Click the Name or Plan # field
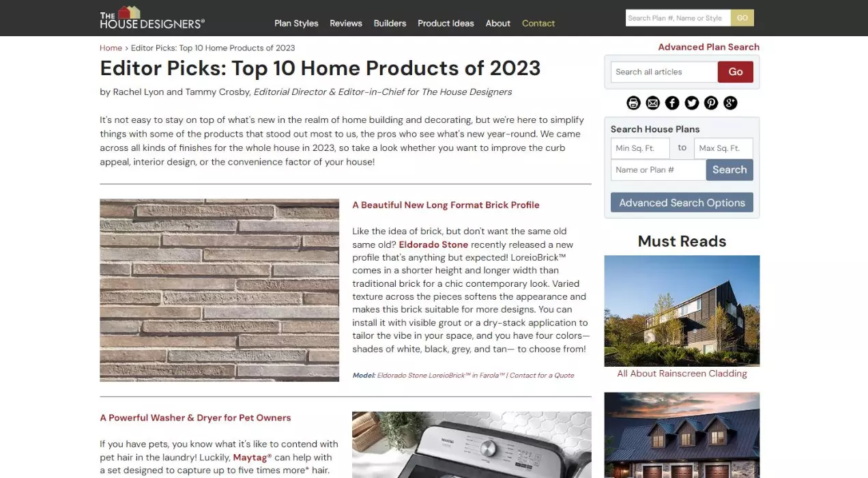Viewport: 868px width, 478px height. pos(658,170)
